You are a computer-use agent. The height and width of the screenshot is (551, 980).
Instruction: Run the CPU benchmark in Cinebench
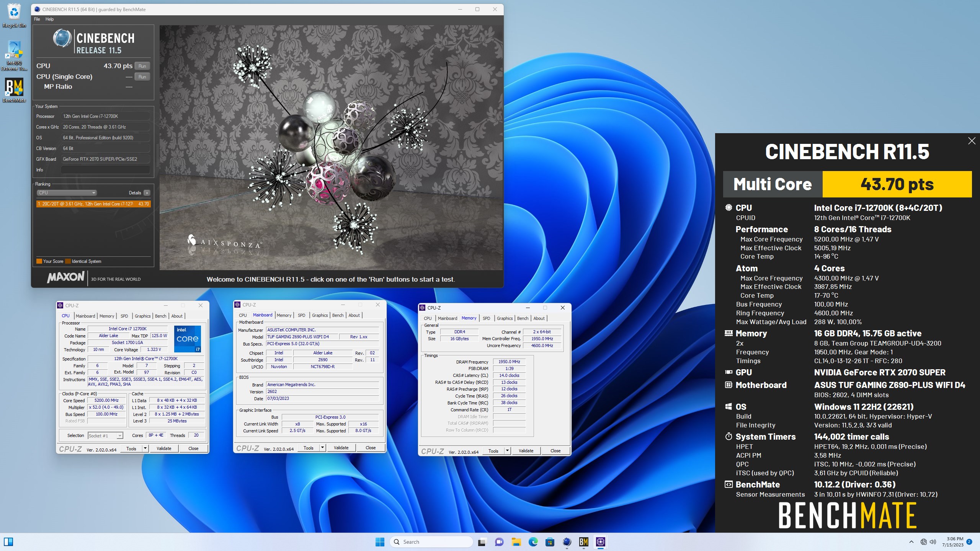point(142,66)
